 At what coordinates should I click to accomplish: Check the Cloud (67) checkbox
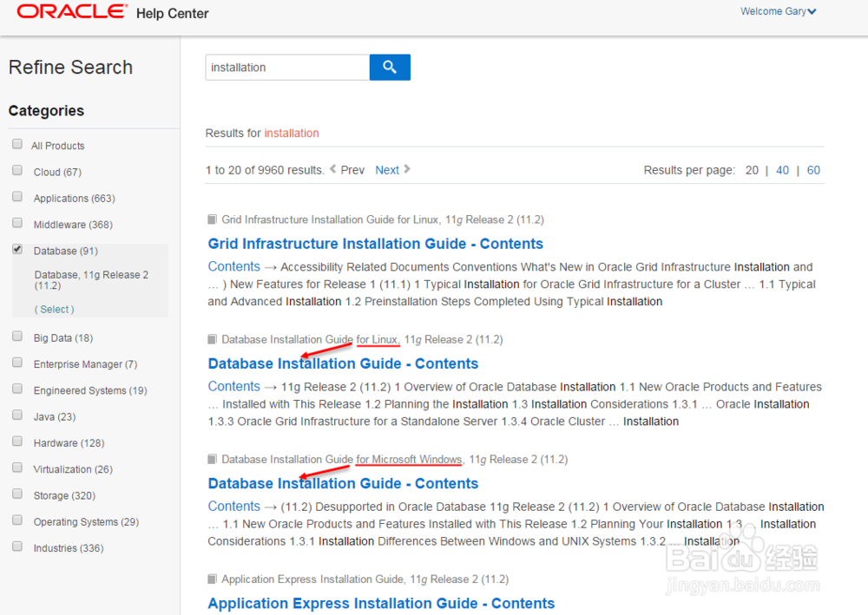pyautogui.click(x=17, y=170)
